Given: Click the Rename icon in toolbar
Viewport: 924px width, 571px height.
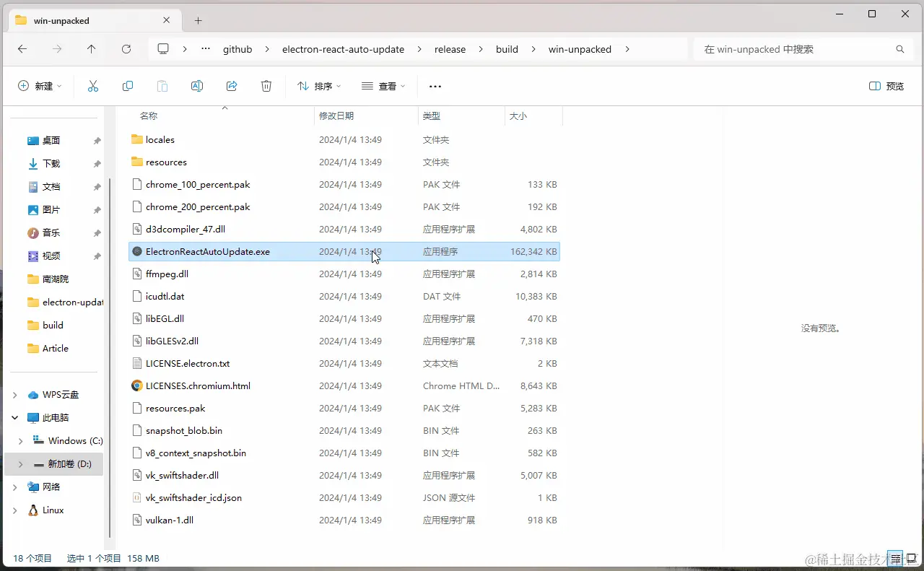Looking at the screenshot, I should [197, 86].
